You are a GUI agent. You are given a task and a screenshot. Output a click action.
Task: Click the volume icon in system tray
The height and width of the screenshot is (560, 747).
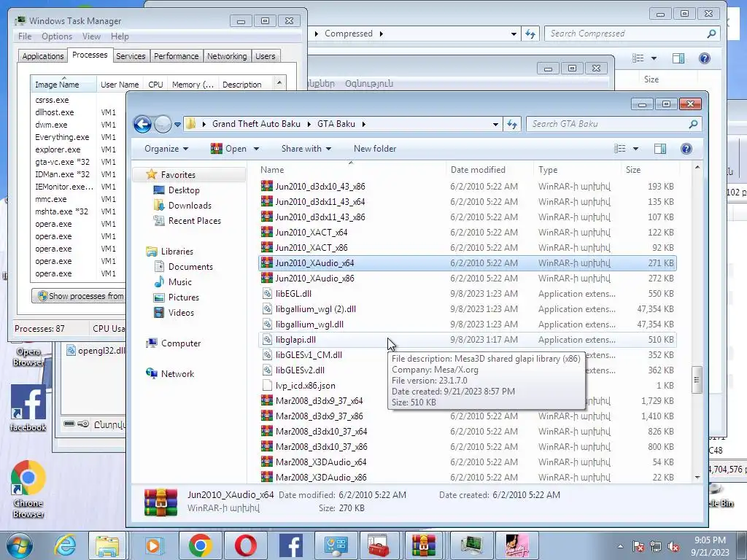tap(673, 546)
